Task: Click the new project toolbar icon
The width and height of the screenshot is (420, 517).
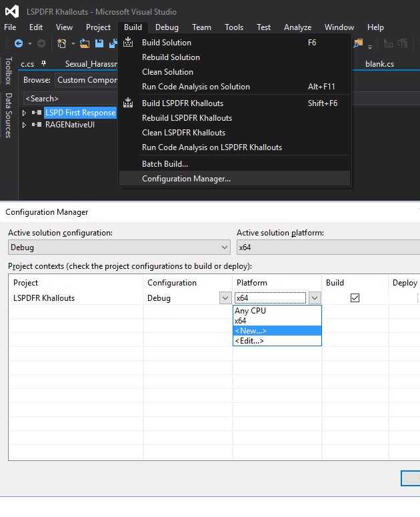Action: click(63, 43)
